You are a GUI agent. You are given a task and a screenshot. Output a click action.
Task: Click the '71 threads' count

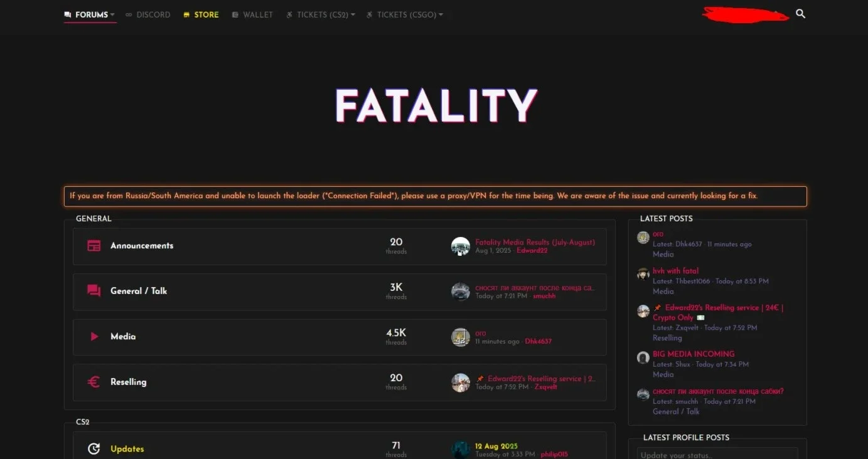tap(396, 449)
